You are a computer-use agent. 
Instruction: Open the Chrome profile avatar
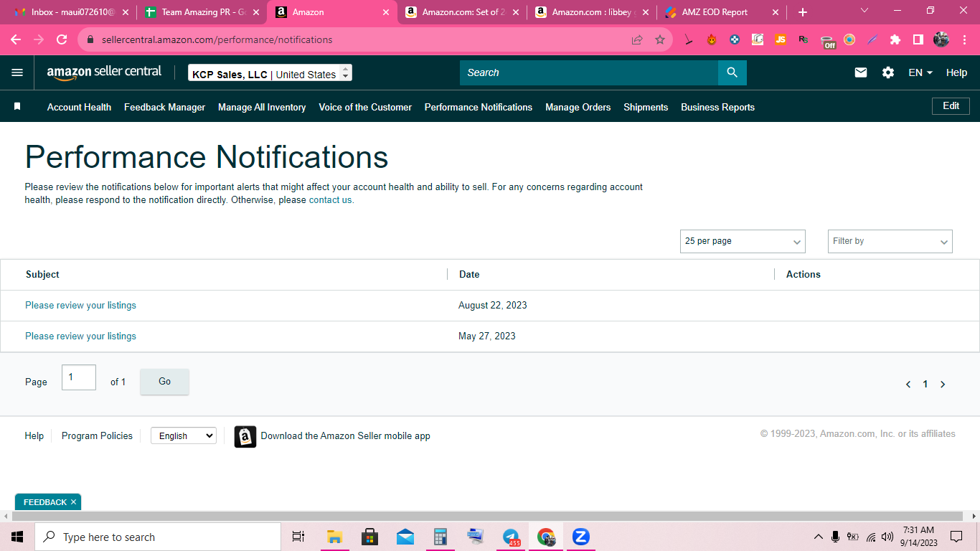point(941,39)
